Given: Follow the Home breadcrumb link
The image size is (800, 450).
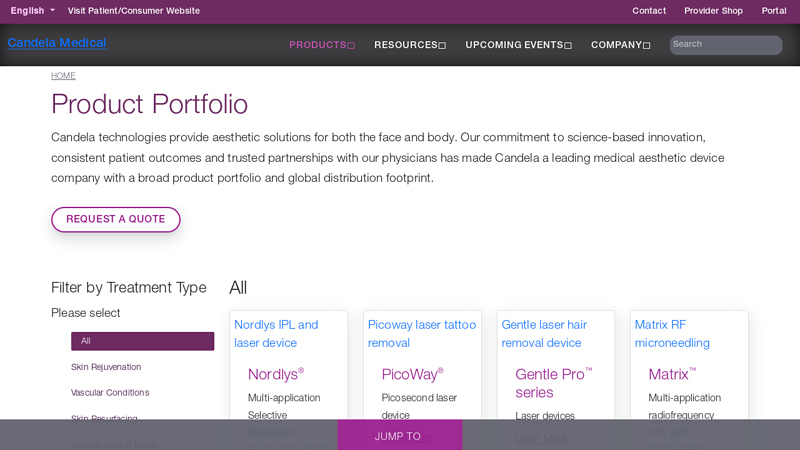Looking at the screenshot, I should pyautogui.click(x=63, y=76).
